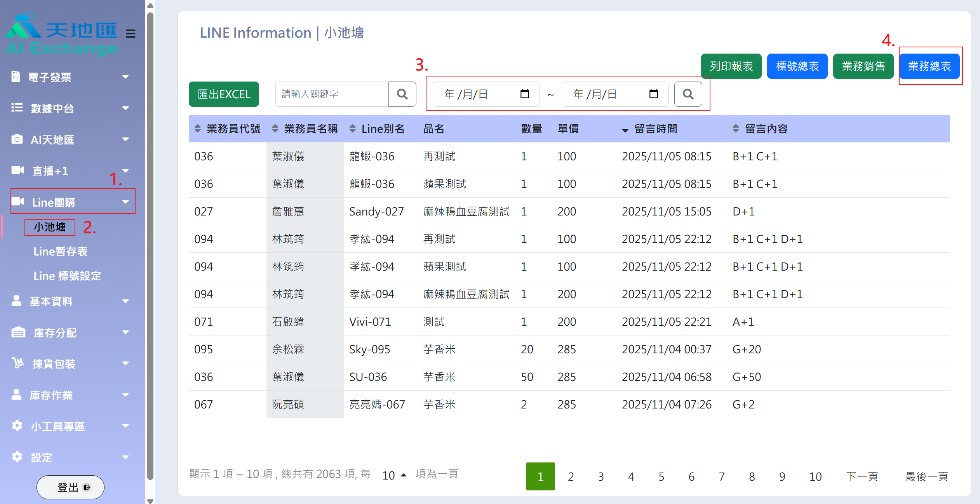Click the 小工具專區 gear icon

(x=17, y=426)
